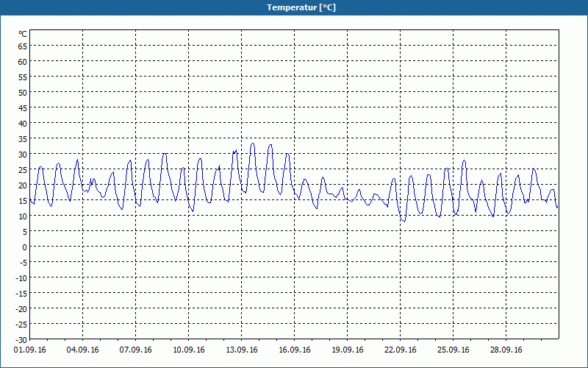Click the Temperatur [°C] chart title

tap(301, 7)
